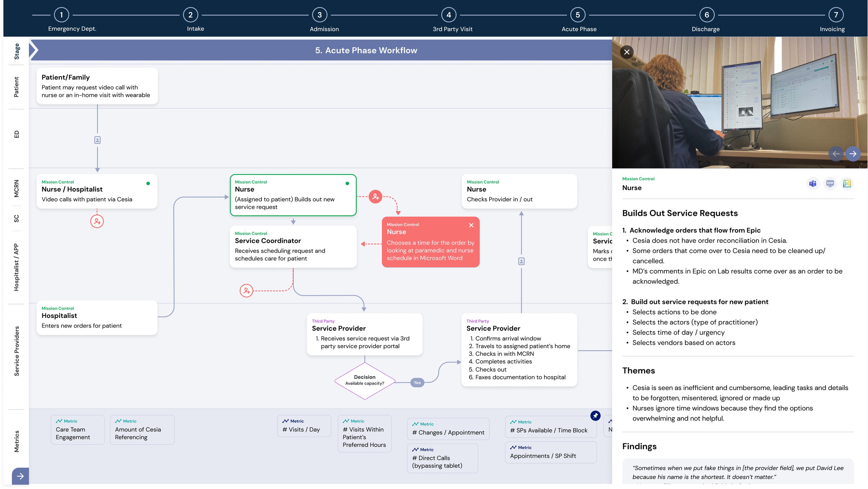This screenshot has width=868, height=489.
Task: Dismiss the red Nurse pain point card
Action: pyautogui.click(x=471, y=225)
